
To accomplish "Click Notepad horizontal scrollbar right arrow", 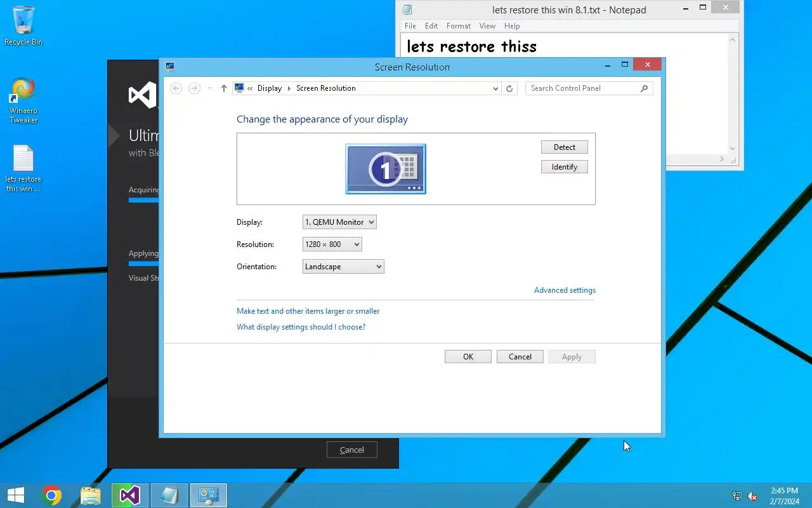I will (x=722, y=159).
